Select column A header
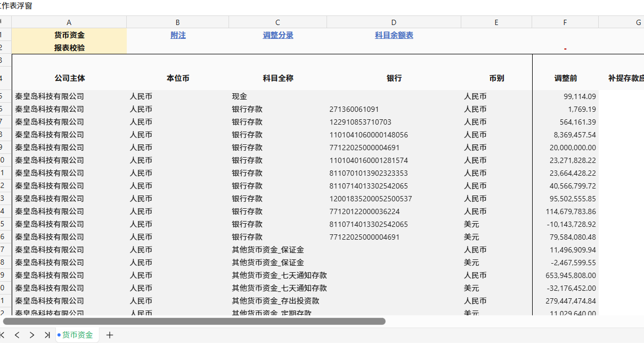 point(69,22)
